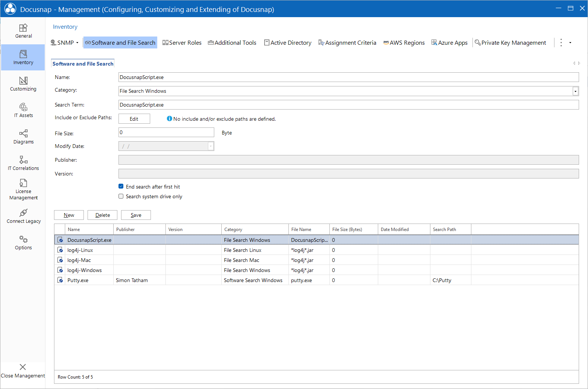
Task: Open the Options gear section
Action: click(x=23, y=243)
